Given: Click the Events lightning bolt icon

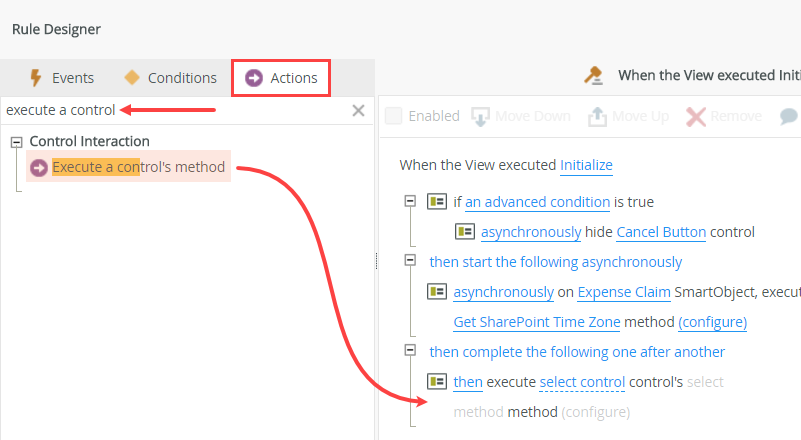Looking at the screenshot, I should (x=36, y=78).
